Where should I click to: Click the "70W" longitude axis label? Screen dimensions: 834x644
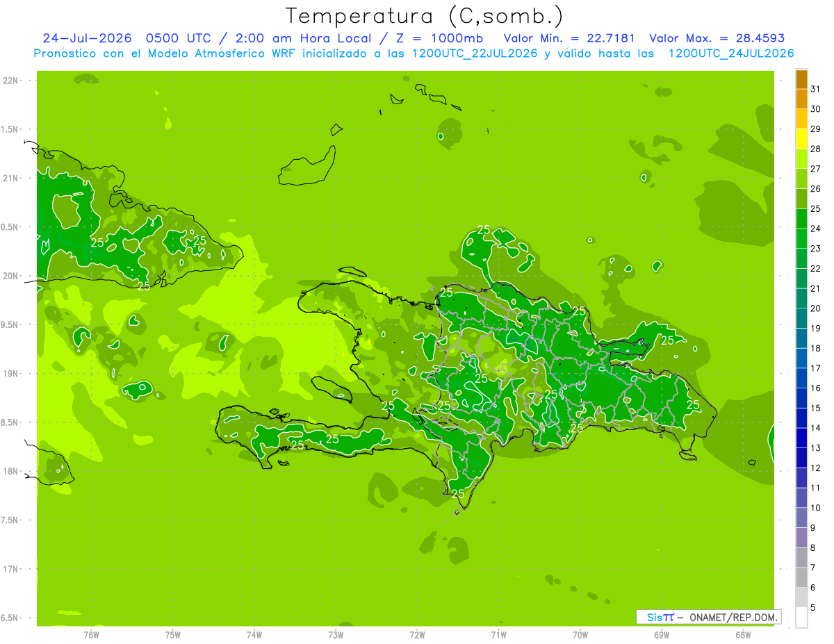coord(580,635)
